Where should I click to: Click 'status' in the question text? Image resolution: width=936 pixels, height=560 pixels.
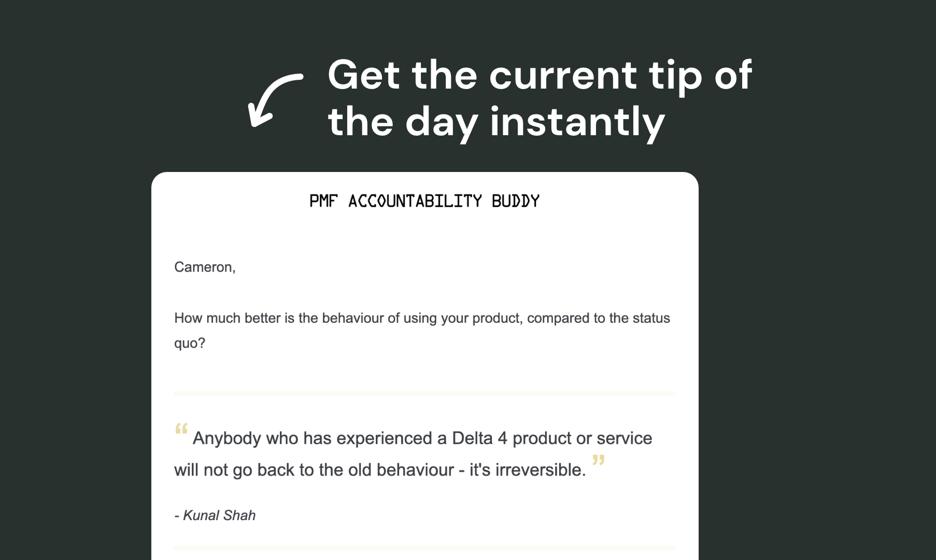pyautogui.click(x=651, y=318)
